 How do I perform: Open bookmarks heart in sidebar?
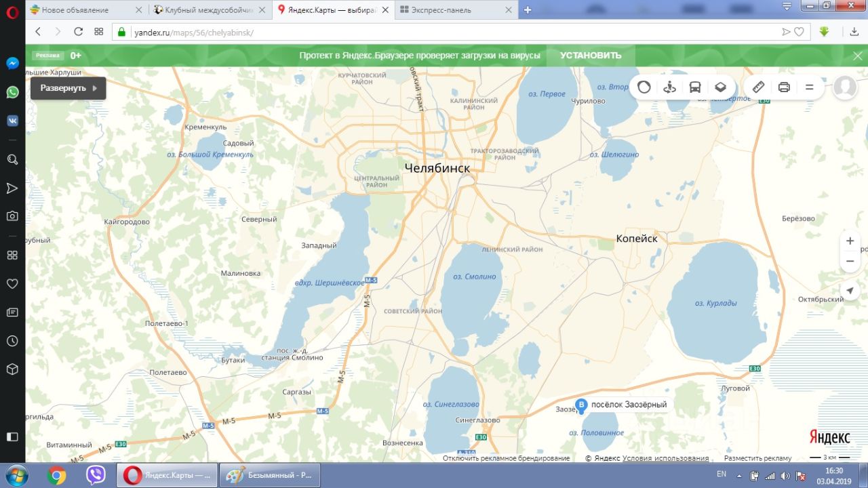(12, 283)
